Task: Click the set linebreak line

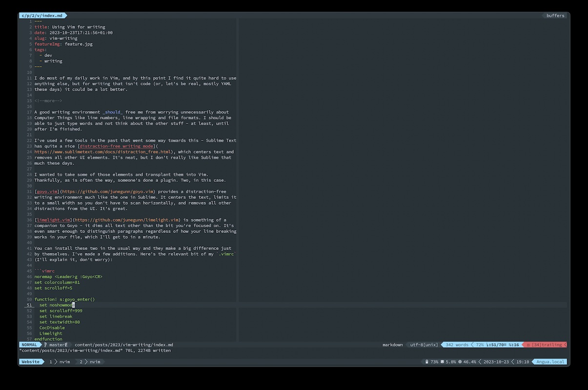Action: click(x=56, y=316)
